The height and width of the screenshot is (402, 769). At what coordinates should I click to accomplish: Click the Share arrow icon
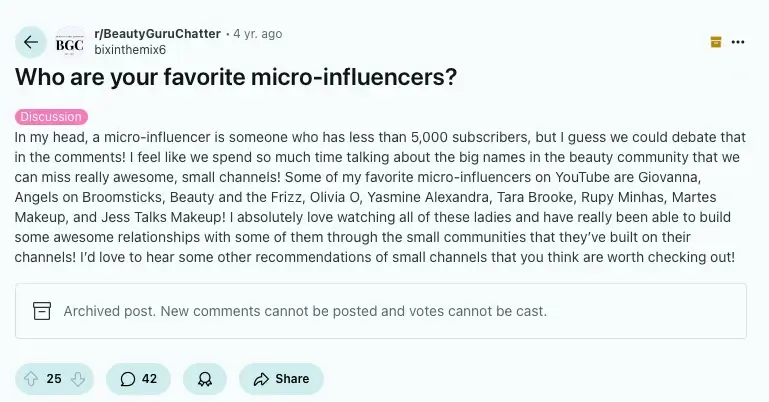tap(261, 379)
